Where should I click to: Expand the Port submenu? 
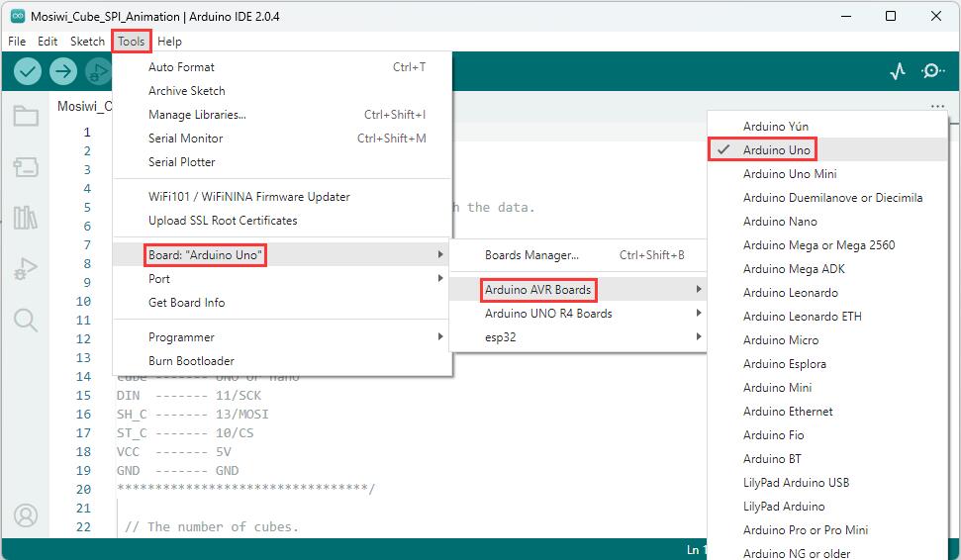point(282,279)
